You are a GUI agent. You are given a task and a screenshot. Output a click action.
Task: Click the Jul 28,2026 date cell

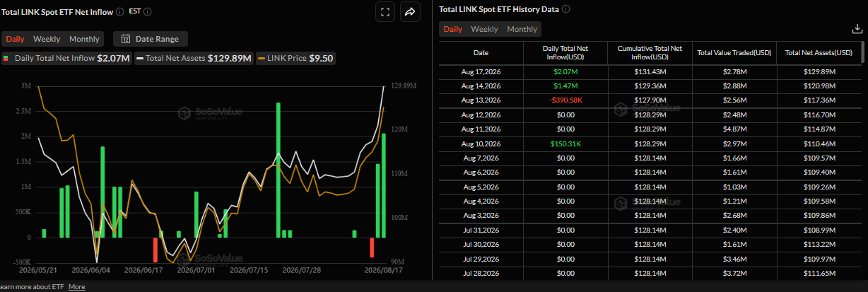pyautogui.click(x=481, y=274)
